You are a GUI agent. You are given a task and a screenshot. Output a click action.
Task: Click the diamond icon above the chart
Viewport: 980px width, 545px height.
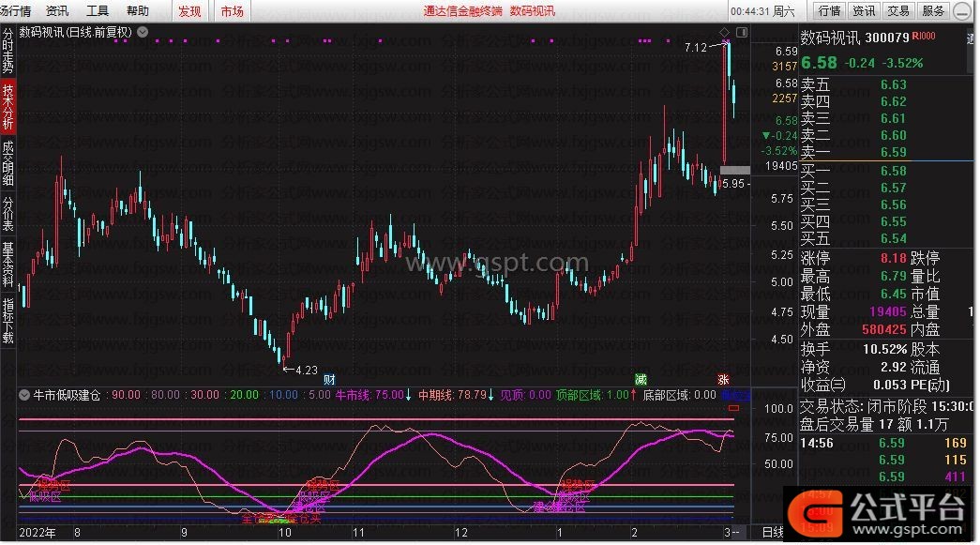(724, 33)
